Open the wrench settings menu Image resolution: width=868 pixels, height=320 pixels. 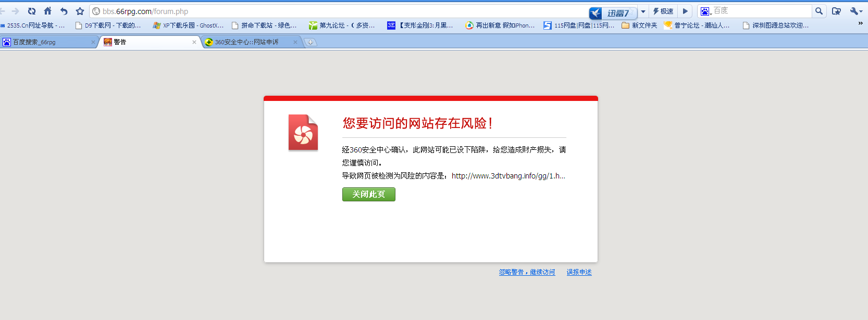pyautogui.click(x=855, y=11)
